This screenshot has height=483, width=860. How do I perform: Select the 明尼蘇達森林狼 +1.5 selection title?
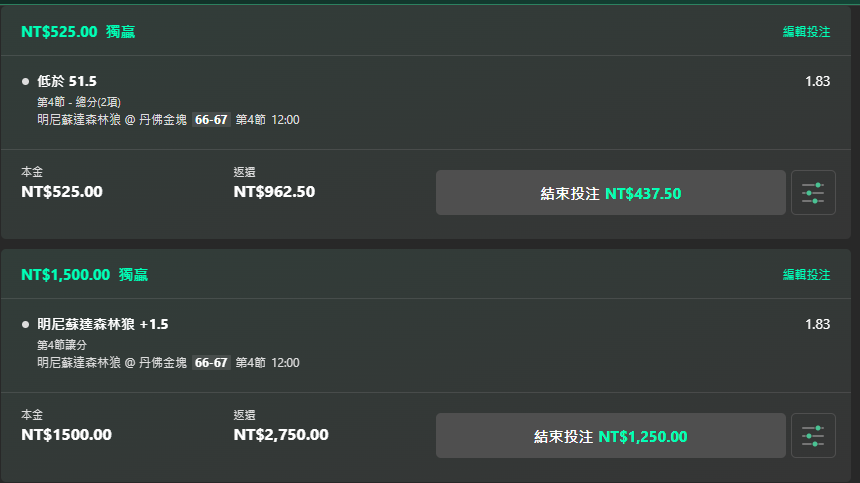pyautogui.click(x=103, y=324)
